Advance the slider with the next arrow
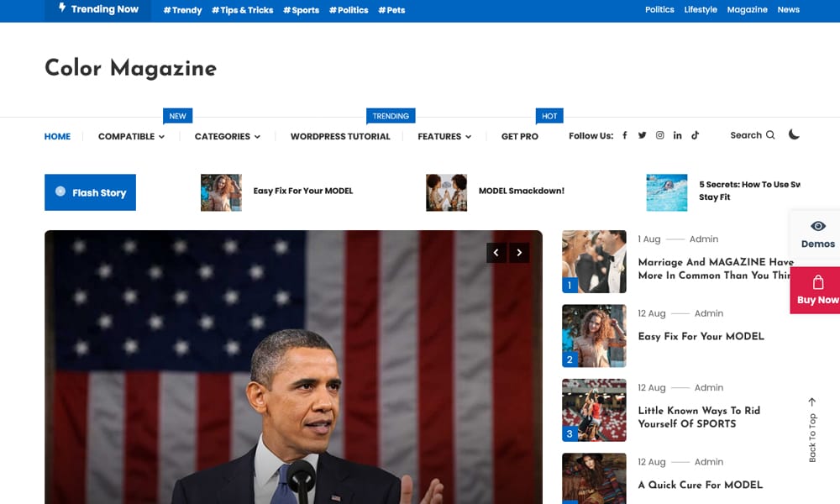The height and width of the screenshot is (504, 840). point(519,252)
